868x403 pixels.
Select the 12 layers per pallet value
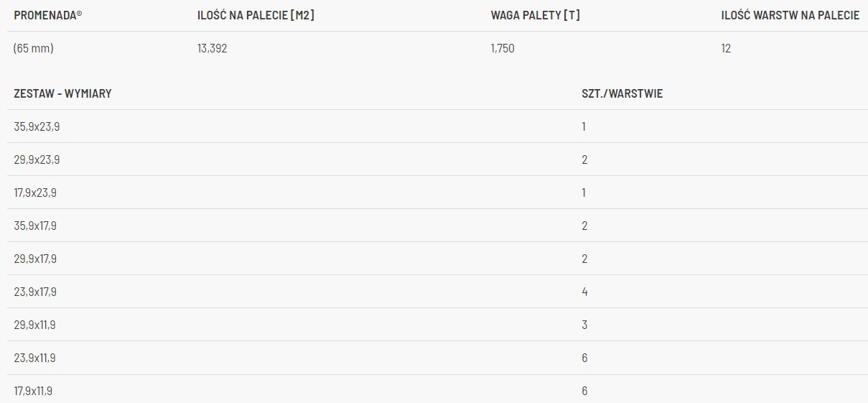pos(726,49)
